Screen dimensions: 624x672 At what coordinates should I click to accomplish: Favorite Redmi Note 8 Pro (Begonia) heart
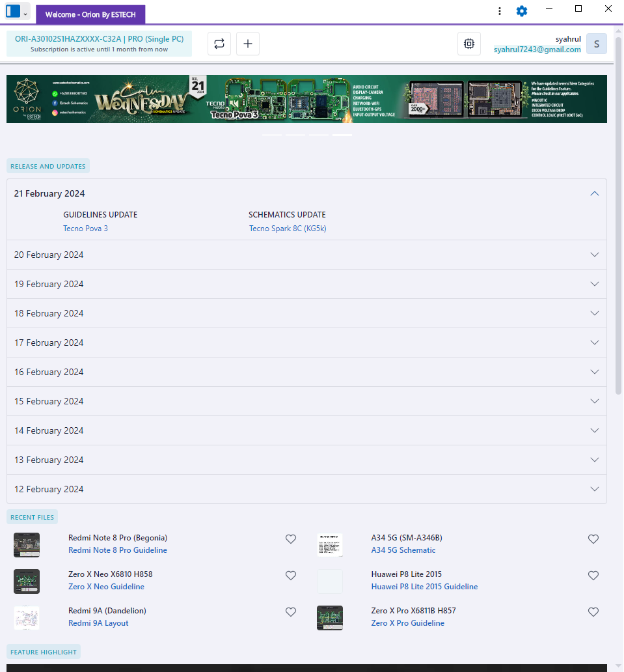pyautogui.click(x=291, y=539)
